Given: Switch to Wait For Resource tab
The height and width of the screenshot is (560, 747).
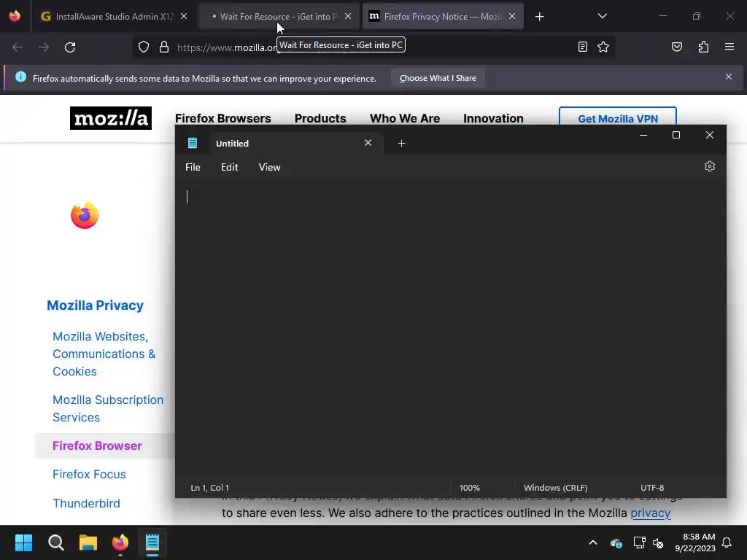Looking at the screenshot, I should 278,16.
